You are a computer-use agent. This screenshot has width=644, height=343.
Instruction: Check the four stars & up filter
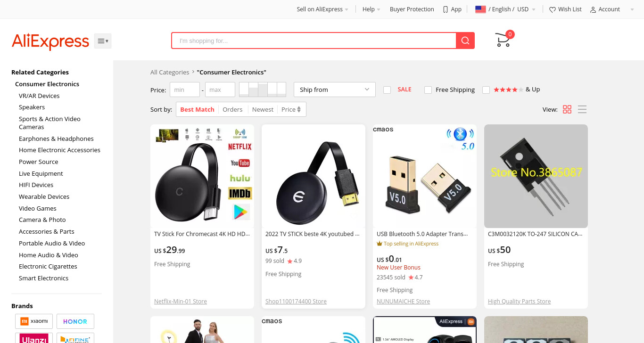[x=486, y=90]
